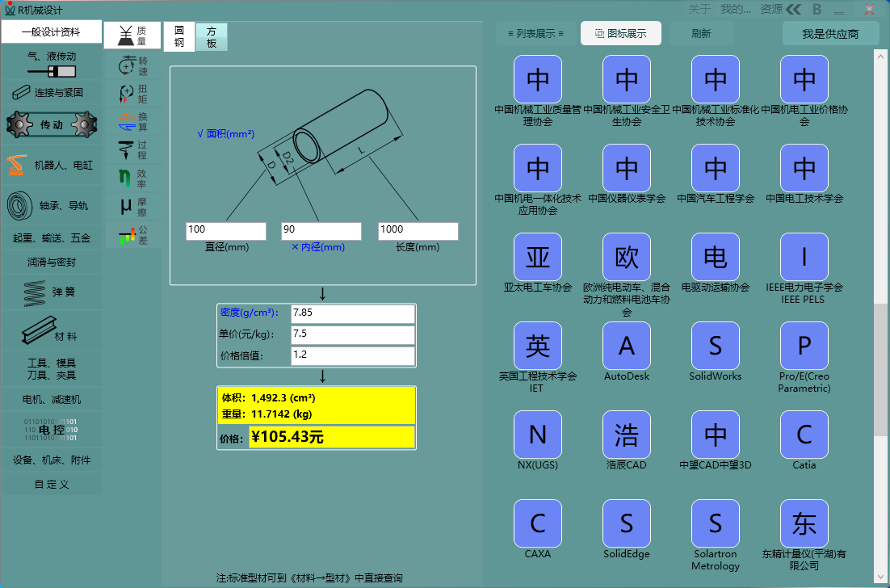Switch to 图标展示 icon view
This screenshot has height=588, width=890.
(x=621, y=33)
